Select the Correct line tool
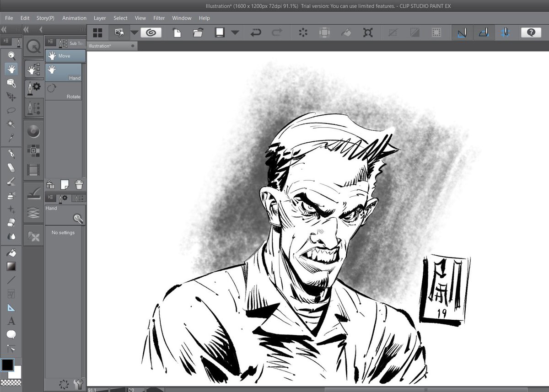The height and width of the screenshot is (392, 549). (x=11, y=349)
